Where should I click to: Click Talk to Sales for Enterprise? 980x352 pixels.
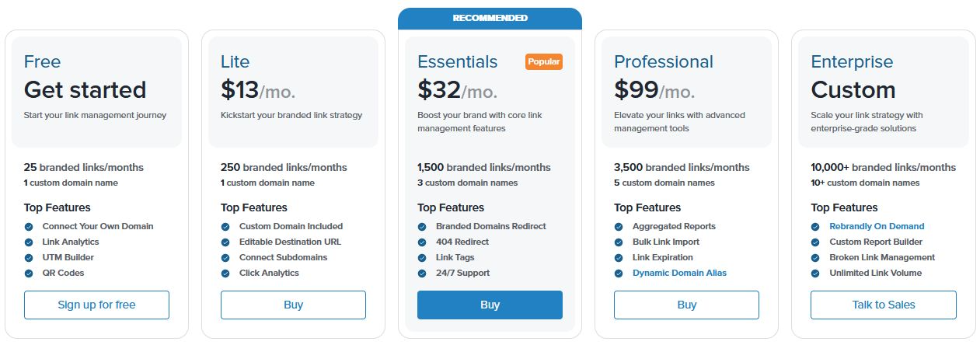click(884, 305)
